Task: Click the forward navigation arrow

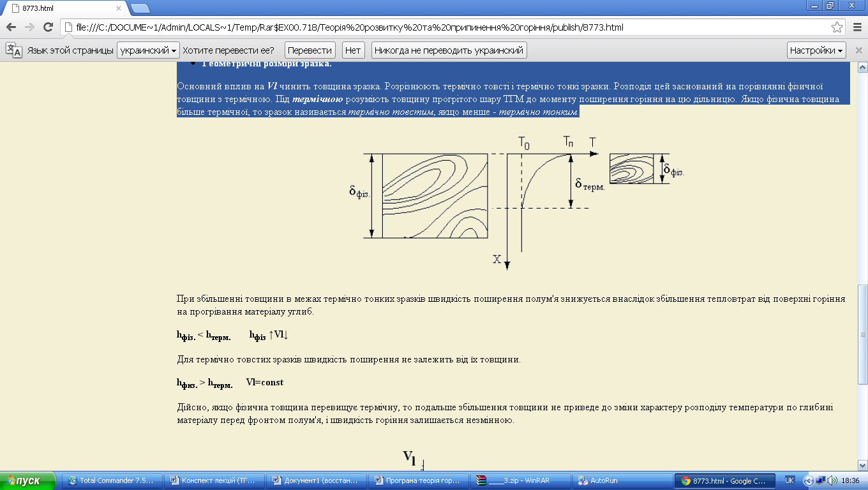Action: pos(29,27)
